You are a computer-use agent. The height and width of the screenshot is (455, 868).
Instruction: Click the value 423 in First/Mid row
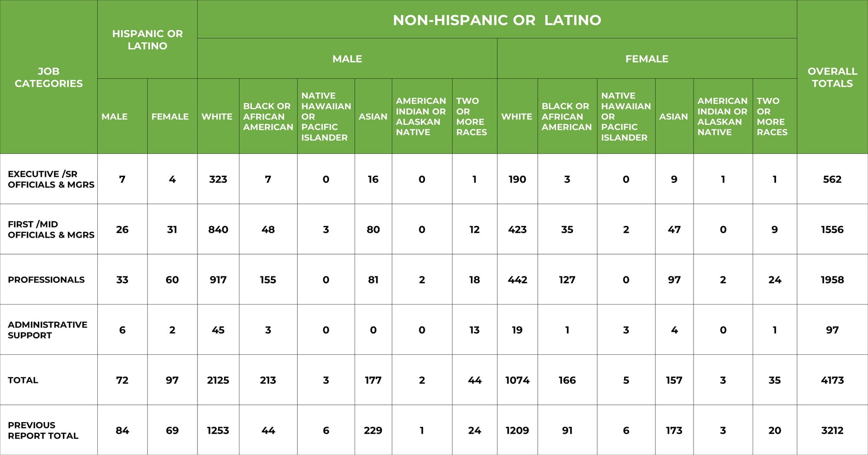click(517, 229)
